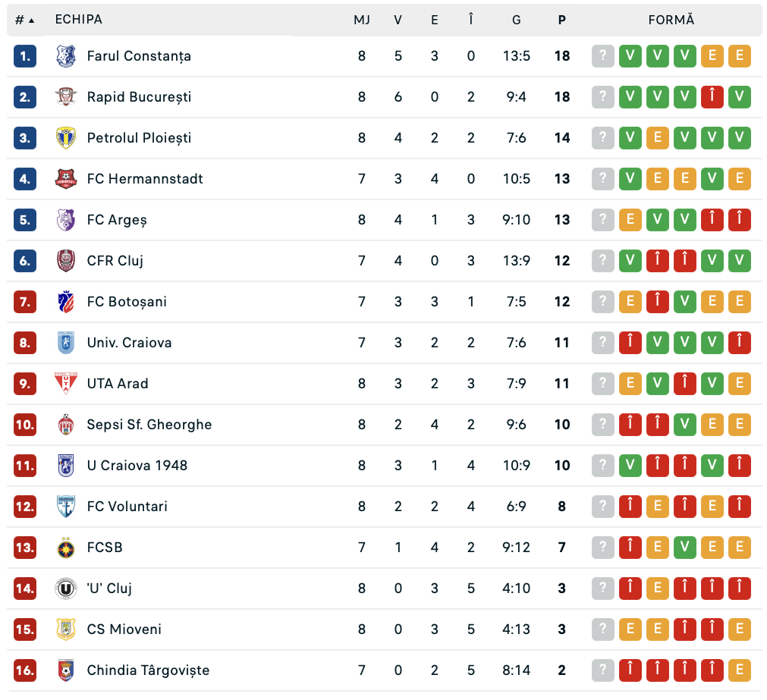Click Farul Constanța's upcoming match question mark
Viewport: 767px width, 700px height.
point(602,56)
